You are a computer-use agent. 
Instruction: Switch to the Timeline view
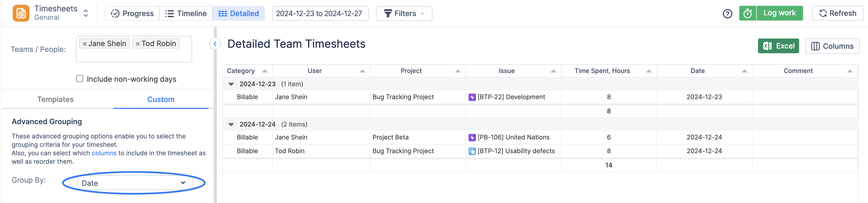[x=186, y=13]
